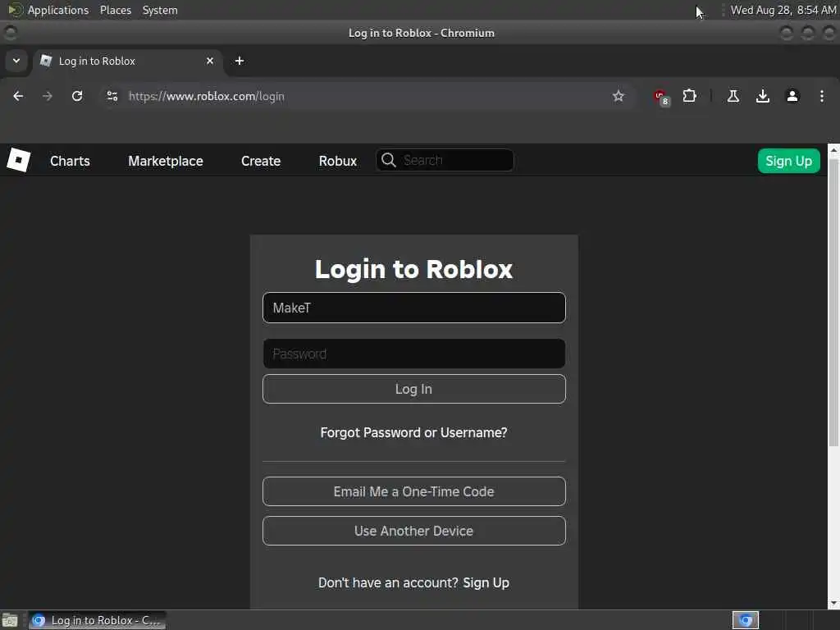Click Email Me a One-Time Code
The image size is (840, 630).
(414, 491)
